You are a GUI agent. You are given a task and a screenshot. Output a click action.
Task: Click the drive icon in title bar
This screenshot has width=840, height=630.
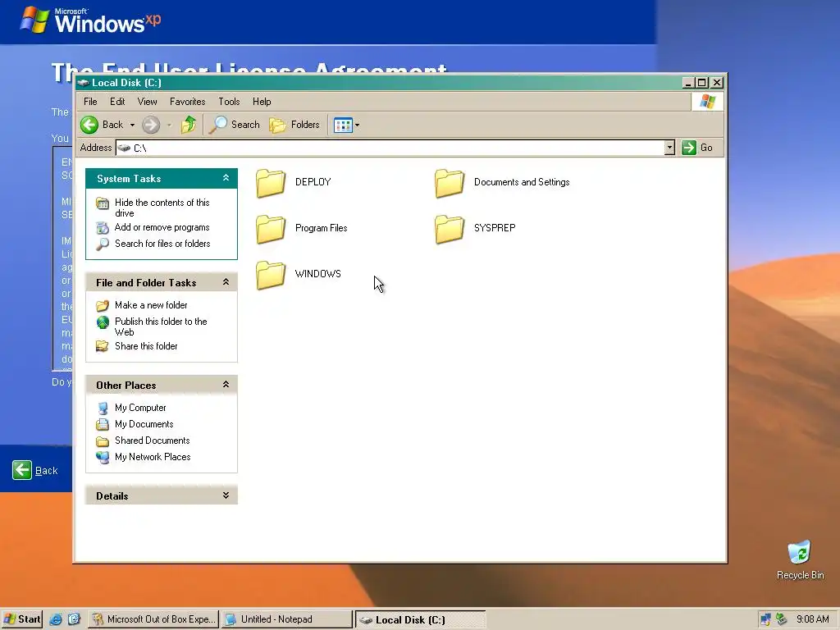point(83,83)
